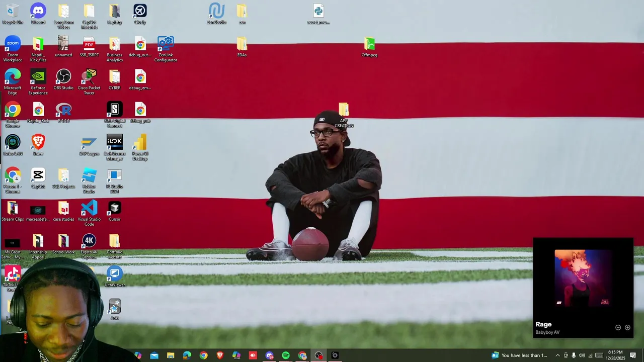Select the Business Analytics folder
Viewport: 644px width, 362px height.
click(x=115, y=49)
